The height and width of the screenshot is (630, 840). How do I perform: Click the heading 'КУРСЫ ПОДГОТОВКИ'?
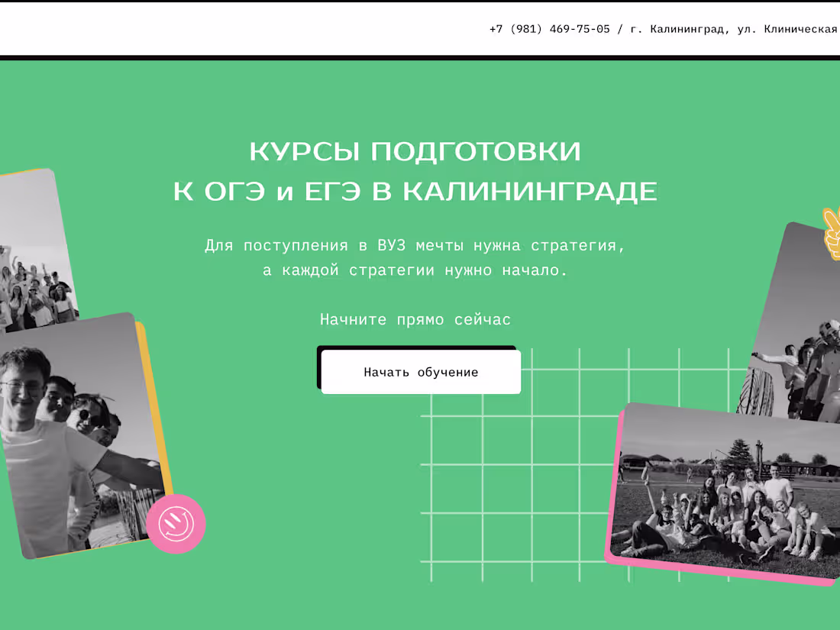[415, 151]
